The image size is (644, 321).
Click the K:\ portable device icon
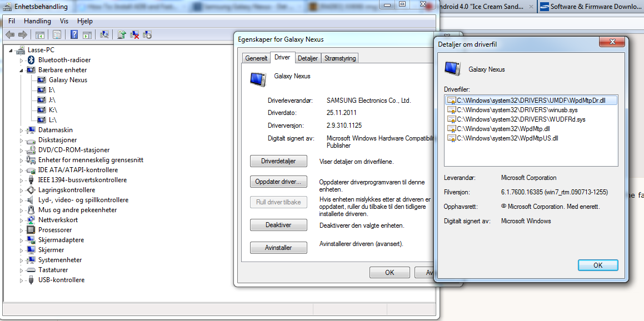tap(42, 109)
